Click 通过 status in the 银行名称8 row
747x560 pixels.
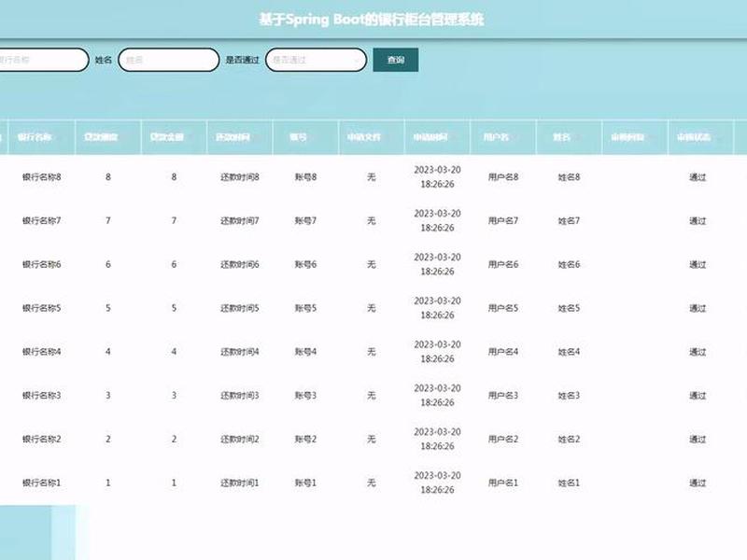[x=698, y=177]
